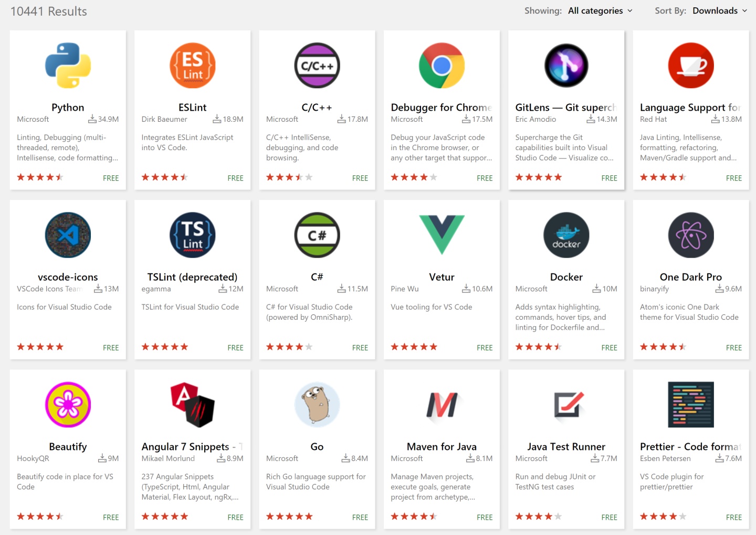Open the GitLens extension icon

pos(566,66)
